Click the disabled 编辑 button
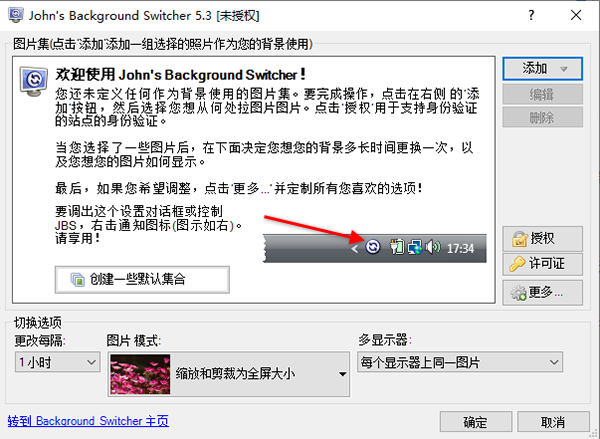The width and height of the screenshot is (600, 439). (542, 94)
